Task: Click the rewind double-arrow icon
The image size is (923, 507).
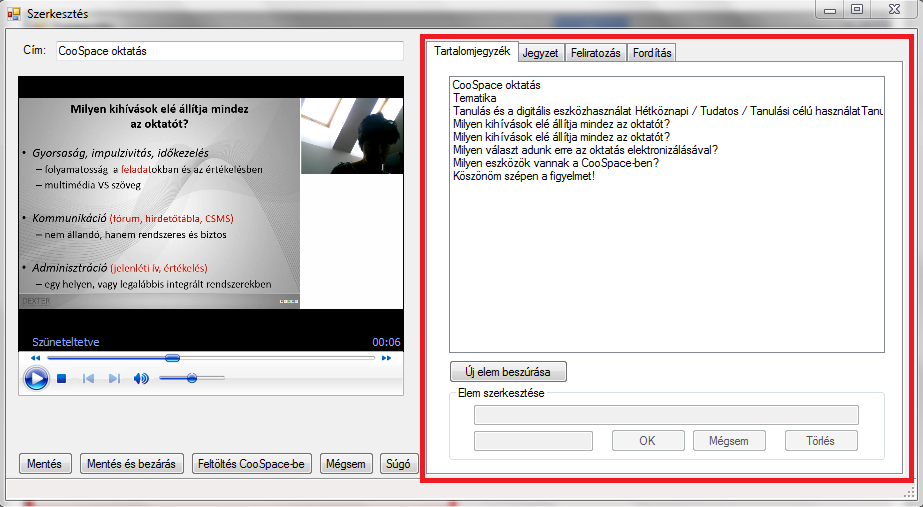Action: (x=35, y=358)
